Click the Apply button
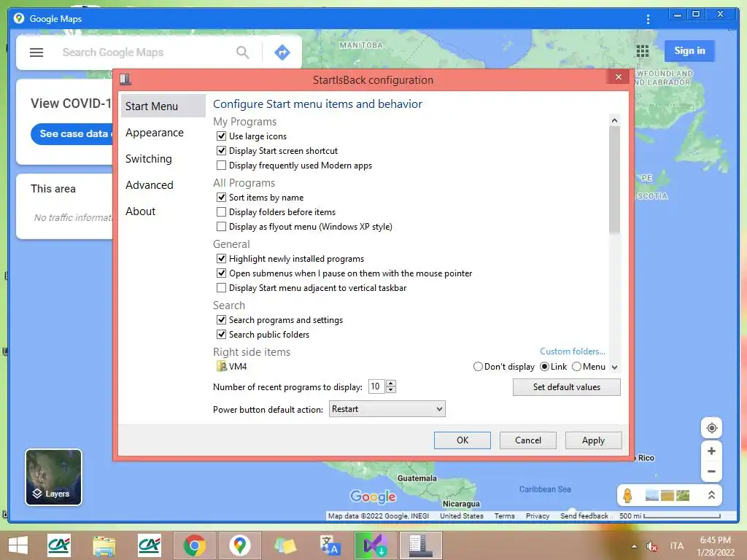The height and width of the screenshot is (560, 747). click(x=593, y=440)
